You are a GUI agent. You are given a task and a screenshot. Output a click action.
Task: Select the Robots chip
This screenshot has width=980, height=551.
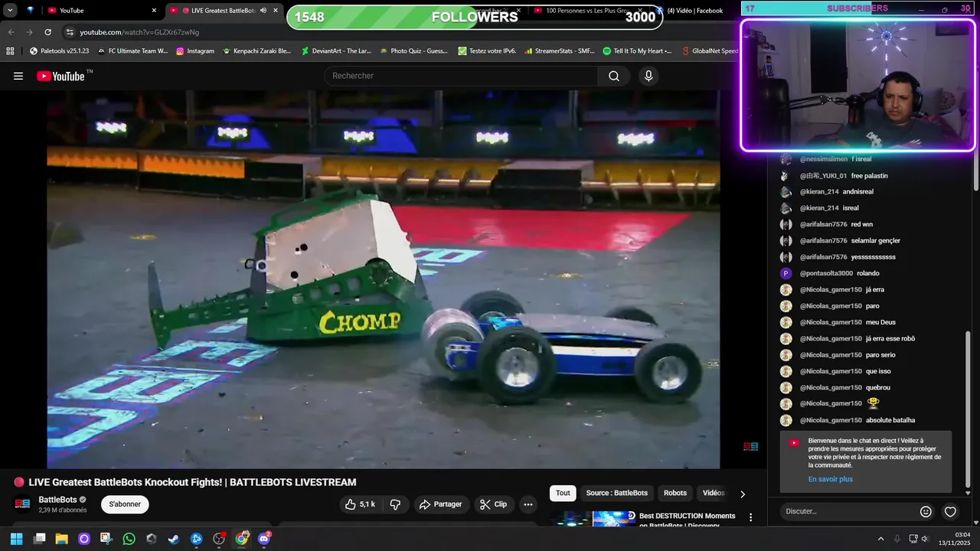tap(675, 493)
